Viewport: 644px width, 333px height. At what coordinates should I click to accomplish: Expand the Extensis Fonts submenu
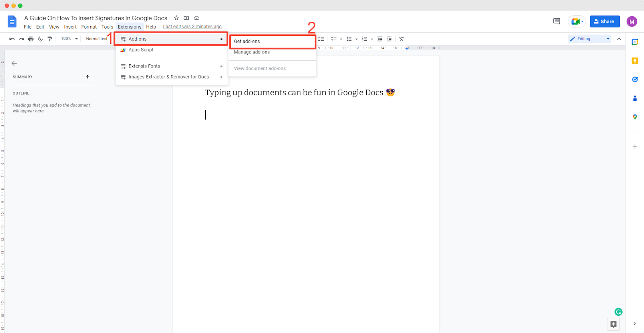172,66
